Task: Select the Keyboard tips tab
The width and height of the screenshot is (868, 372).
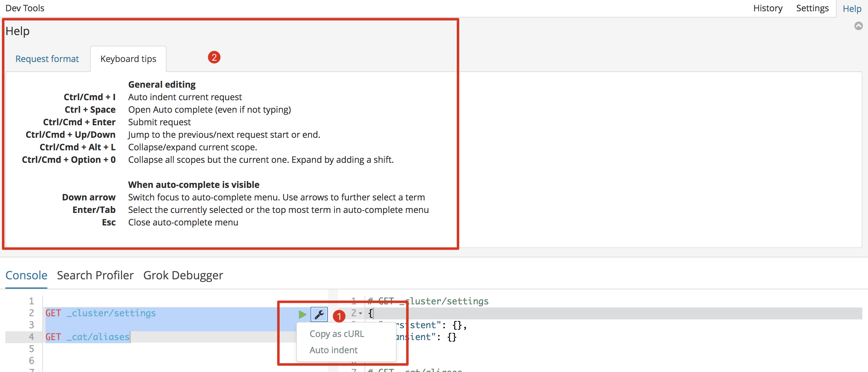Action: pos(128,59)
